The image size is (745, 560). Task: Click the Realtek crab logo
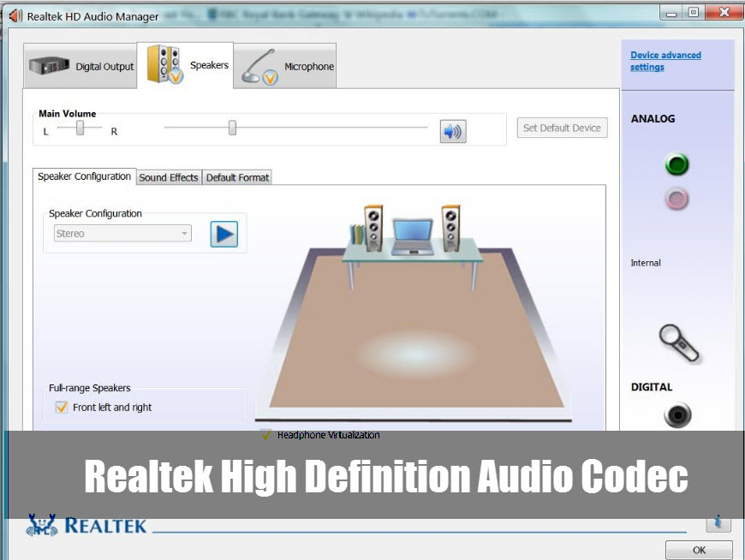coord(42,525)
